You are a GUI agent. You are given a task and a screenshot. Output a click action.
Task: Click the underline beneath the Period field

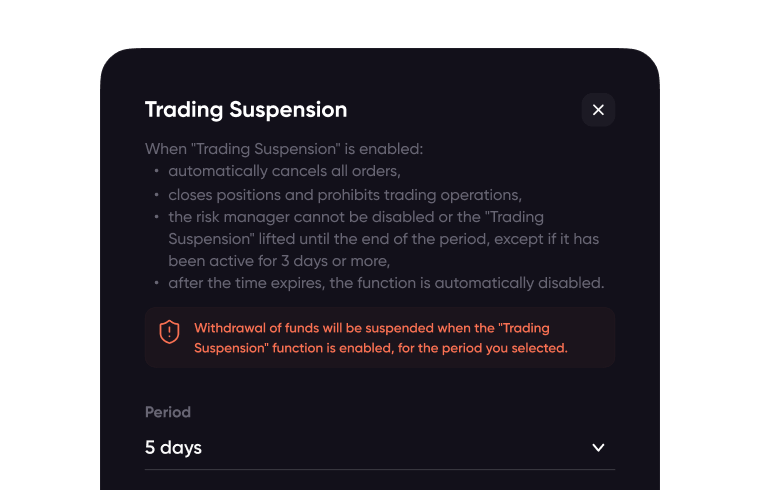[x=379, y=469]
